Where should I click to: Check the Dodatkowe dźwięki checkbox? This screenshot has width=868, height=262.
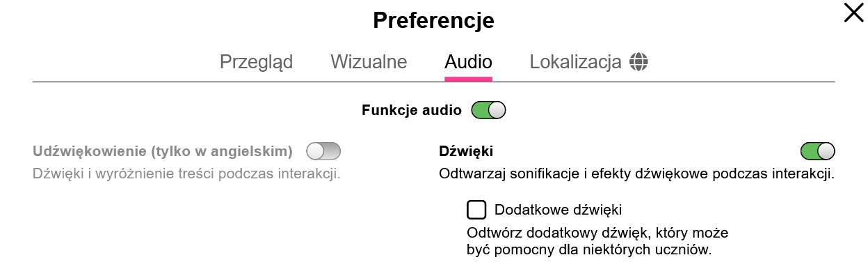click(476, 210)
